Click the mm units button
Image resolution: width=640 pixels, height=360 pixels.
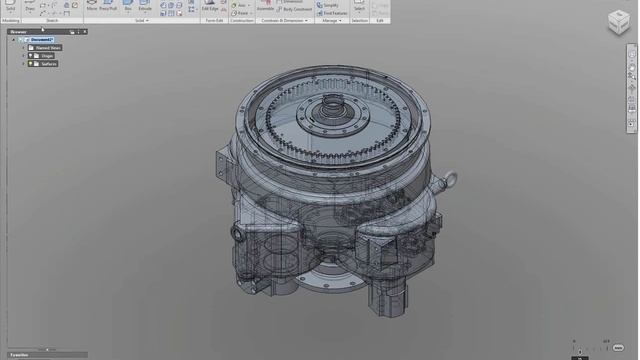coord(618,348)
